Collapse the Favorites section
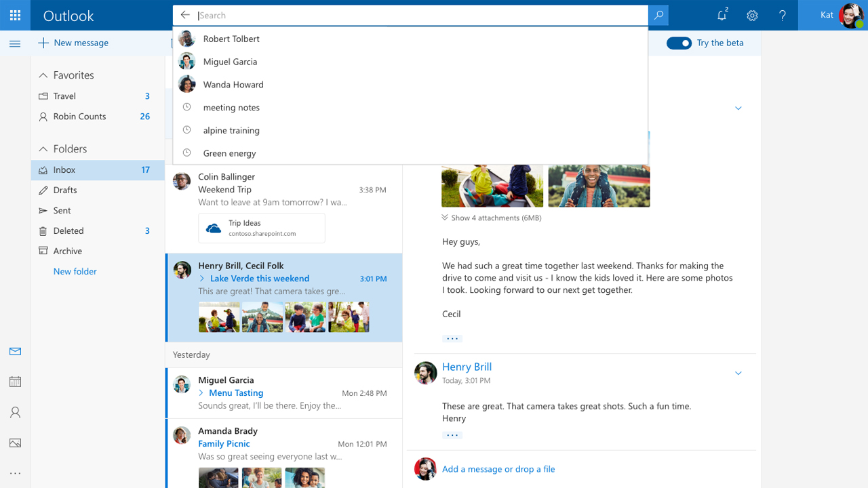The image size is (868, 488). point(42,75)
